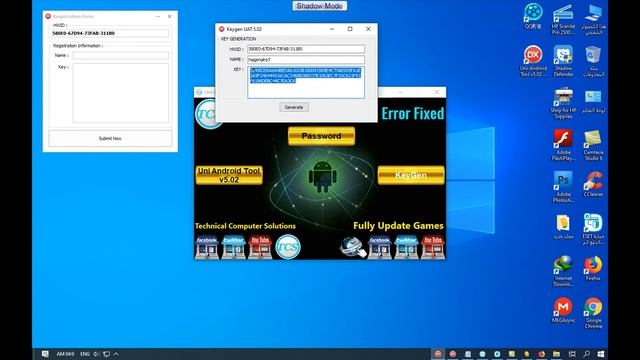Open Internet Download Manager desktop shortcut
The image size is (640, 360).
[563, 271]
